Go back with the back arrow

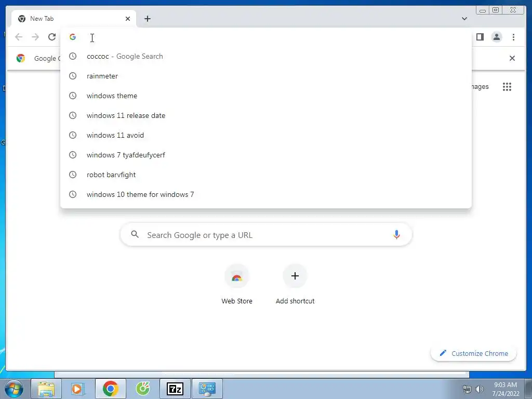(19, 37)
